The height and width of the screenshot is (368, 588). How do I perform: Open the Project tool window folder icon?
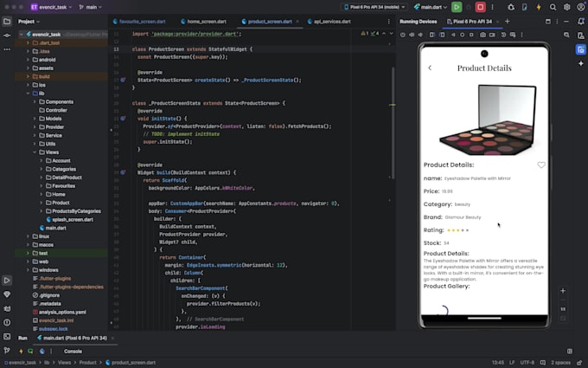(x=7, y=22)
